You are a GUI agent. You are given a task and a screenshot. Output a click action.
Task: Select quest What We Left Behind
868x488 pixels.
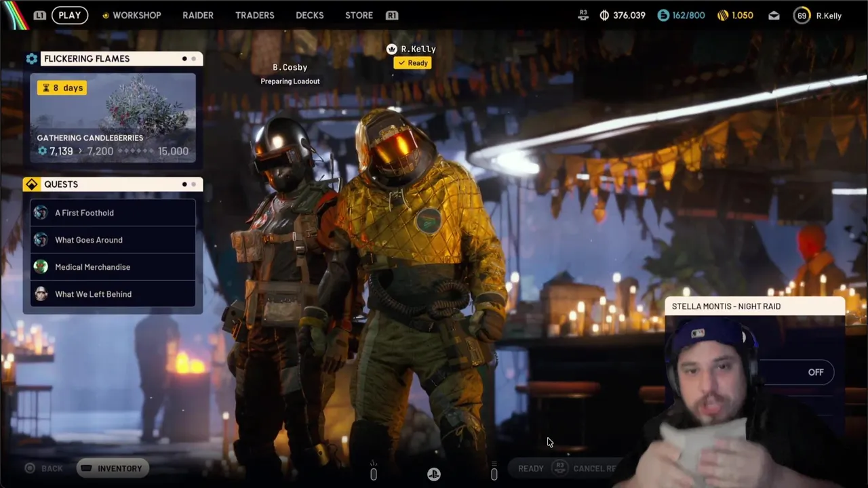click(113, 294)
